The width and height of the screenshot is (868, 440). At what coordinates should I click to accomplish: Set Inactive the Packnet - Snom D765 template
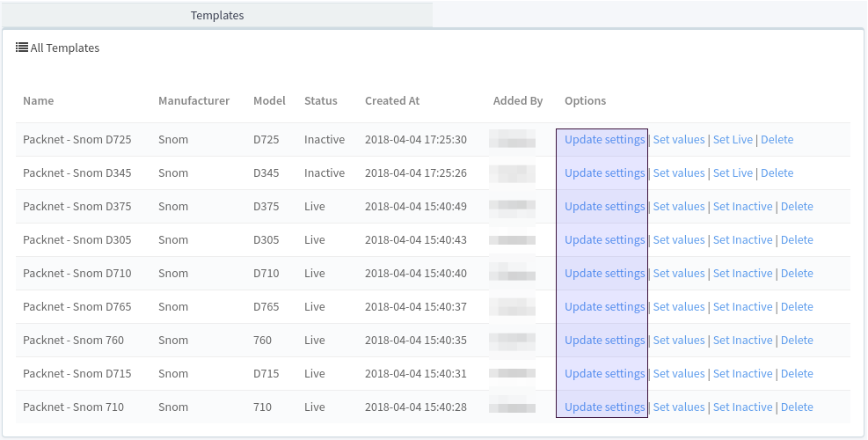(x=743, y=306)
